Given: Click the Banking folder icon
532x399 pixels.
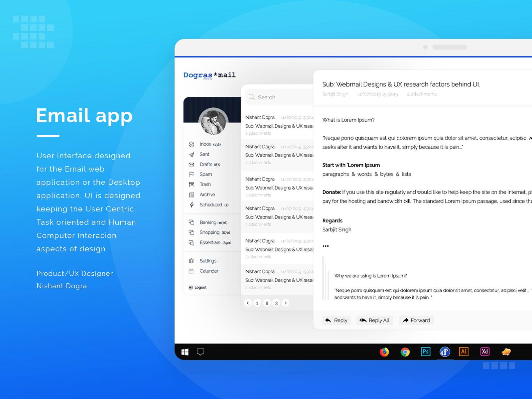Looking at the screenshot, I should coord(192,222).
